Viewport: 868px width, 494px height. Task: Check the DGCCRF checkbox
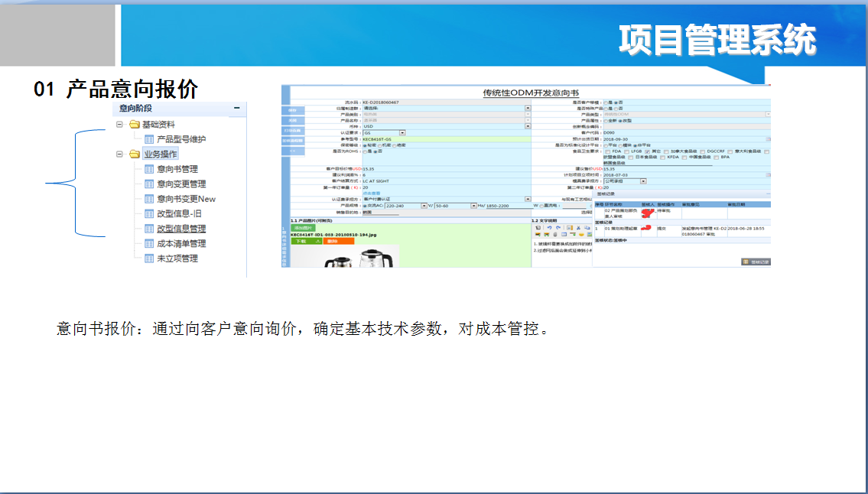(703, 151)
